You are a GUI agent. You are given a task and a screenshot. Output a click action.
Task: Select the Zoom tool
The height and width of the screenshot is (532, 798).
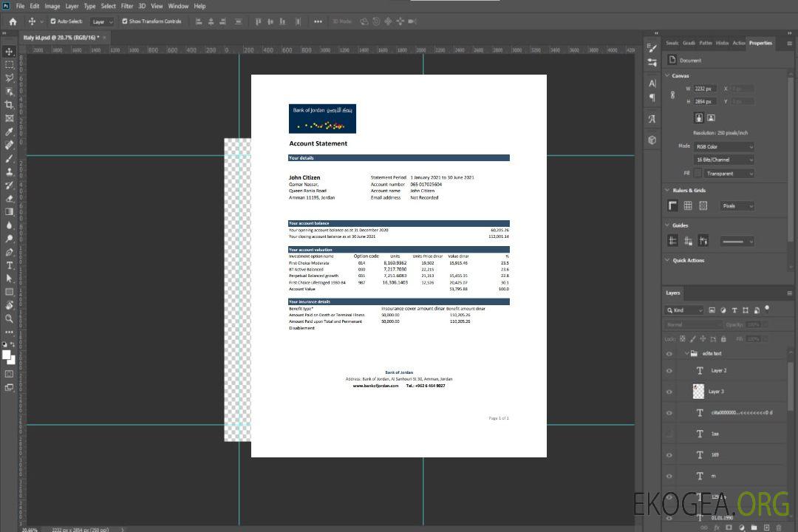click(9, 318)
